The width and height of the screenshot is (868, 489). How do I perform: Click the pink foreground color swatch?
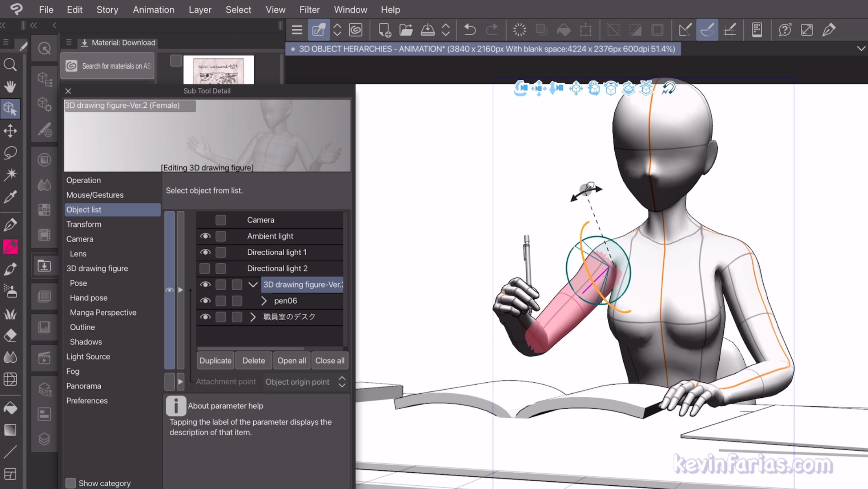pos(10,247)
